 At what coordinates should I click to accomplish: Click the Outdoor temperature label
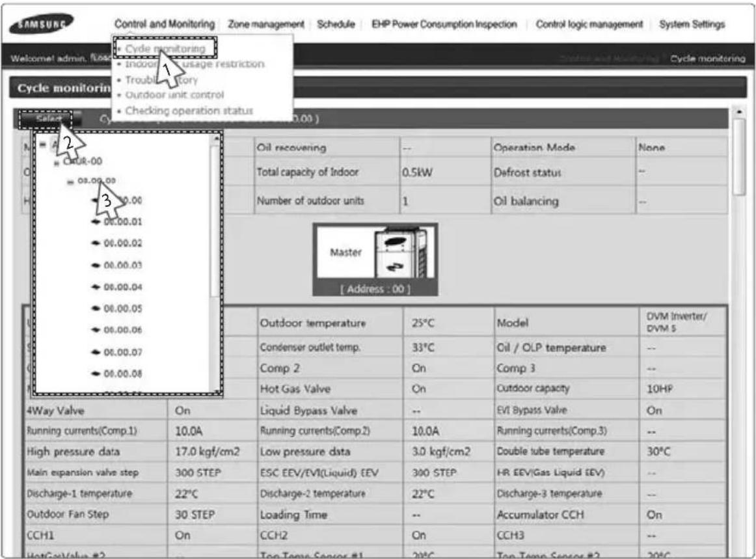[x=313, y=323]
